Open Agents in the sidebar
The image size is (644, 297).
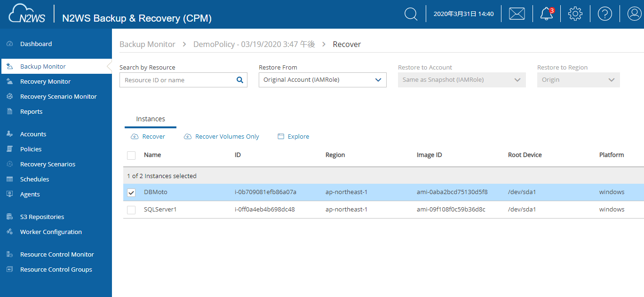[x=30, y=194]
